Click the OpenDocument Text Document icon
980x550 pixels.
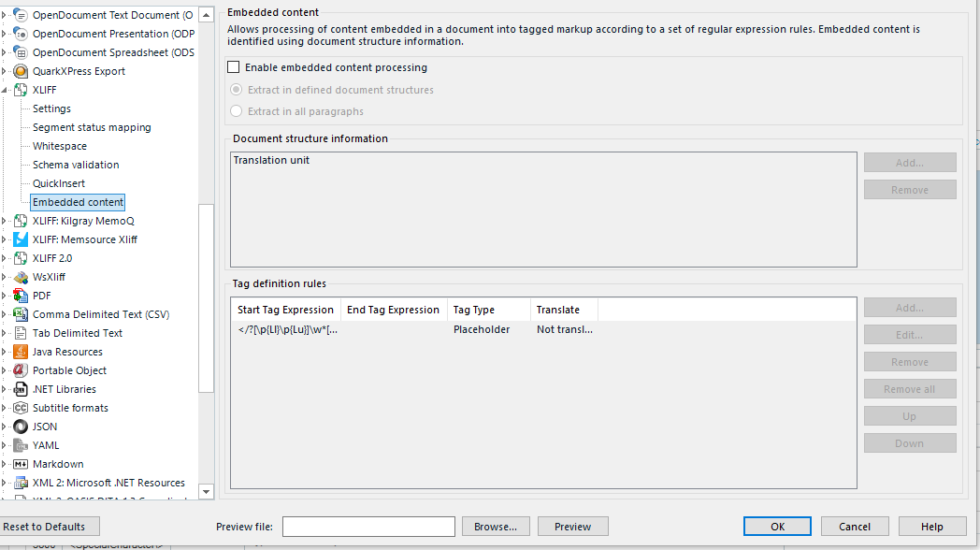pos(21,14)
